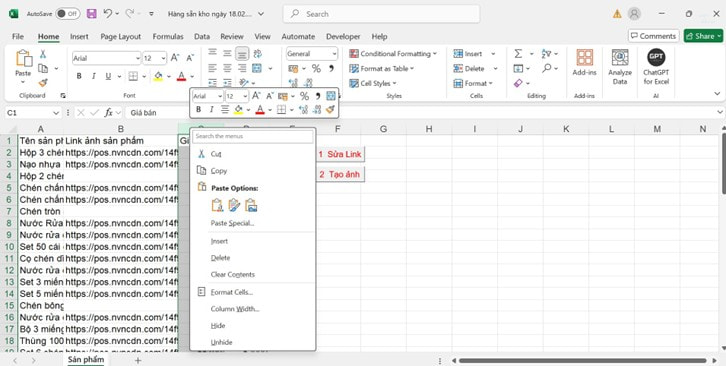Click the top Search box
Viewport: 726px width, 366px height.
[x=382, y=14]
